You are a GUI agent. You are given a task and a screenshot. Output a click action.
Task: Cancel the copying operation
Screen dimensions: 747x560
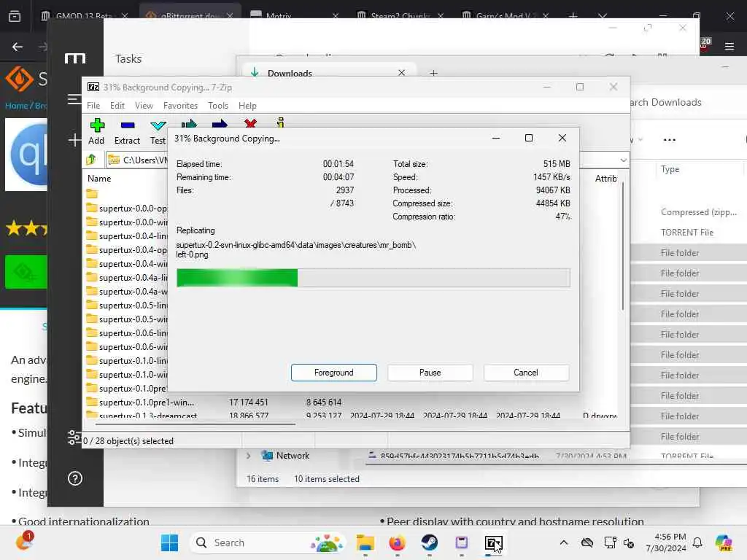(x=526, y=373)
